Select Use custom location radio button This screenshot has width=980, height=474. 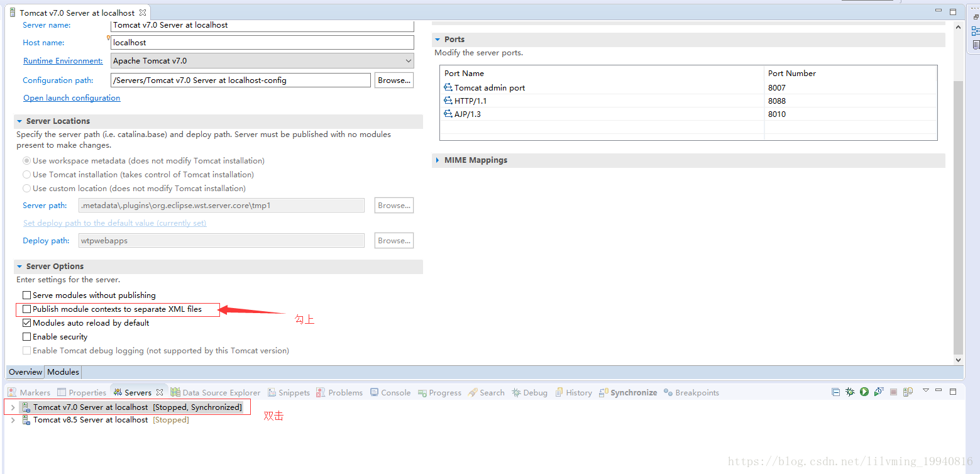click(x=27, y=189)
